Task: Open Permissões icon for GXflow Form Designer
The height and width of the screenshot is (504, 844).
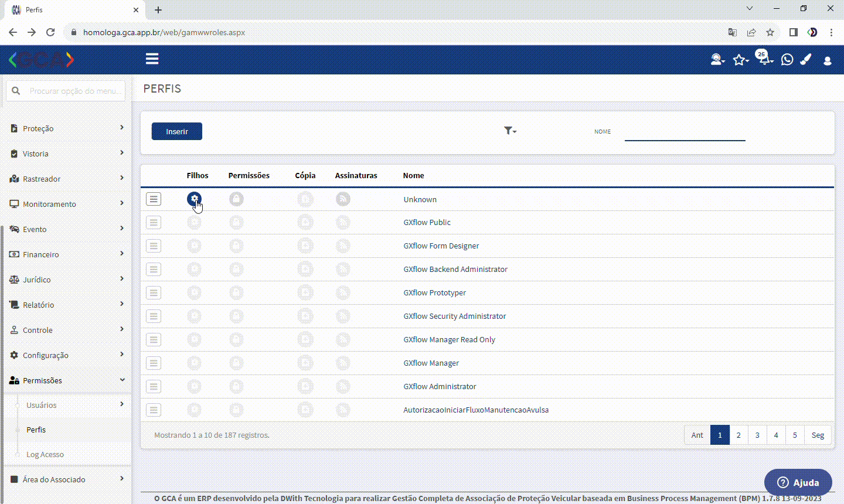Action: [x=236, y=246]
